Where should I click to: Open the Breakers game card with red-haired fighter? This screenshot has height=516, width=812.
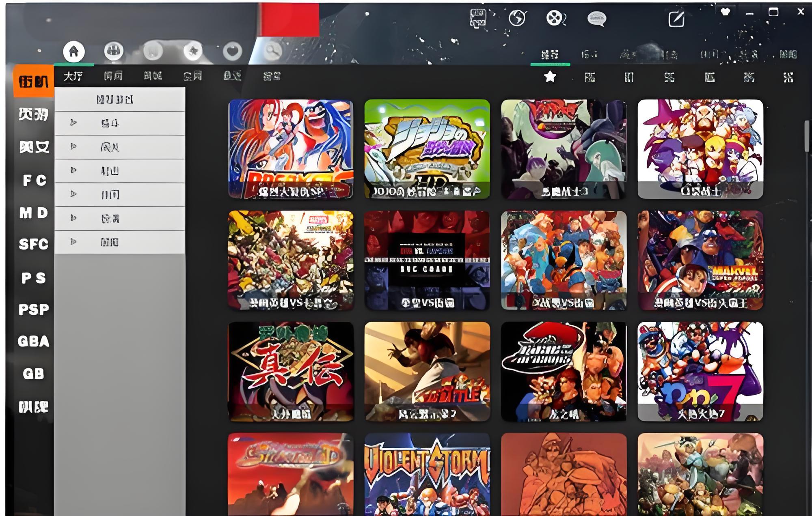pos(291,149)
